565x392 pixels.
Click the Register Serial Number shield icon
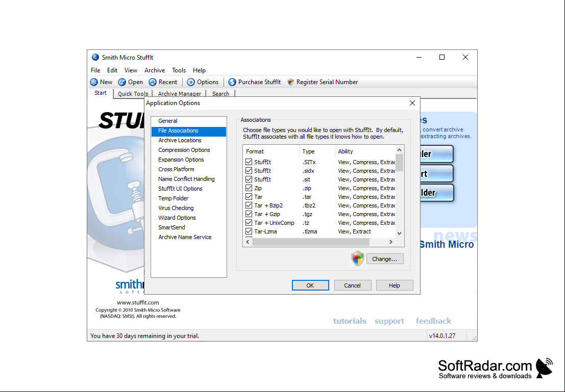point(290,82)
